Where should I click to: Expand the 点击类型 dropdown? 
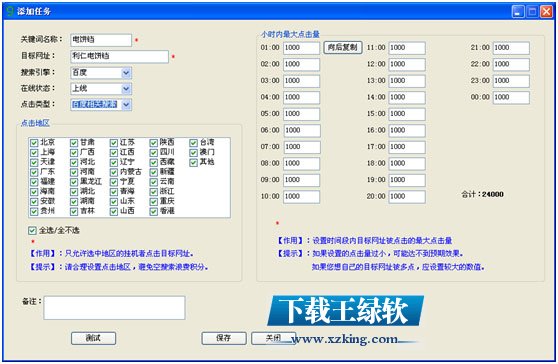(126, 105)
